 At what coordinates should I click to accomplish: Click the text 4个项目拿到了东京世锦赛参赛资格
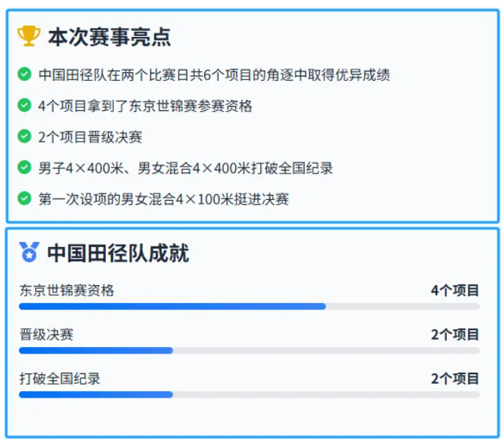[x=145, y=106]
